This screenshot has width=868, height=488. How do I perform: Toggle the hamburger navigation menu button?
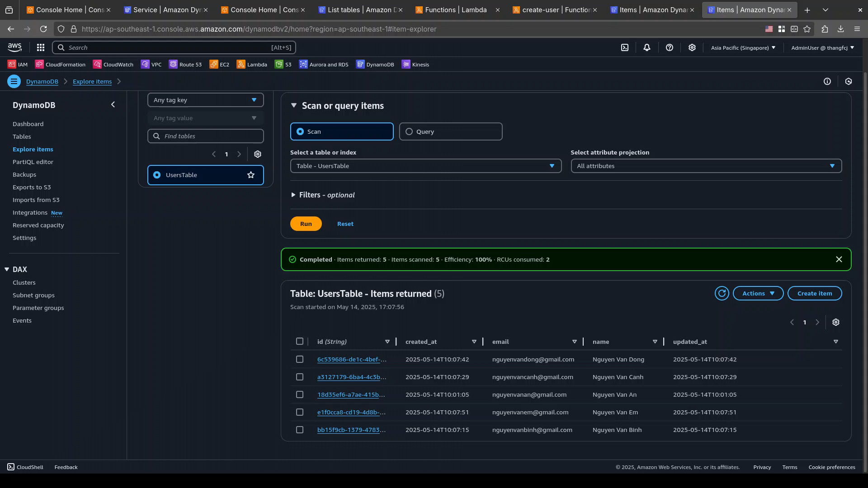14,81
